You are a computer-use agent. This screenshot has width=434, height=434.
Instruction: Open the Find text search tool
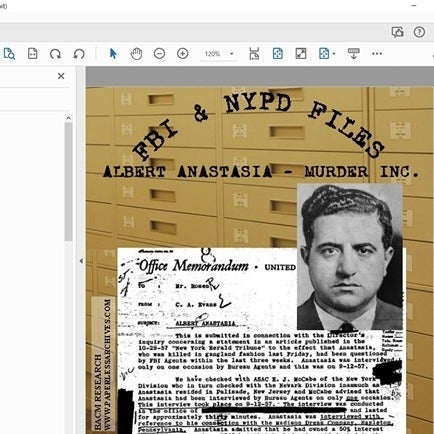pyautogui.click(x=9, y=54)
